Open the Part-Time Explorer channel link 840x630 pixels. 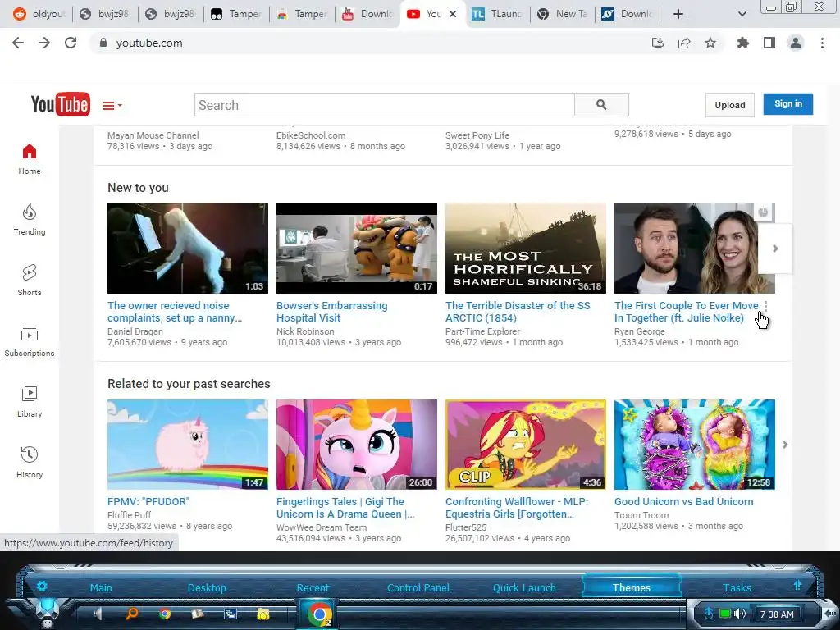point(482,331)
